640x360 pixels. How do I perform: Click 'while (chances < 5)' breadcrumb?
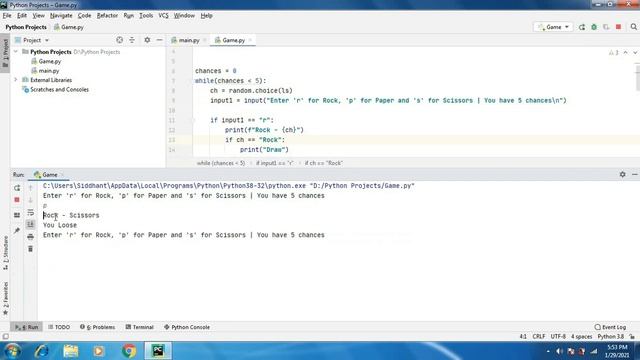pos(221,163)
